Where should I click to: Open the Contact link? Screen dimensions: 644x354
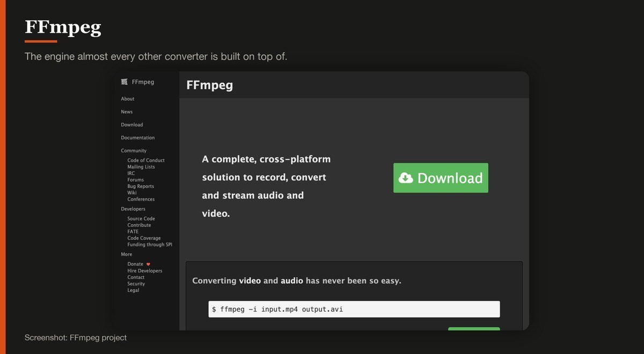136,277
